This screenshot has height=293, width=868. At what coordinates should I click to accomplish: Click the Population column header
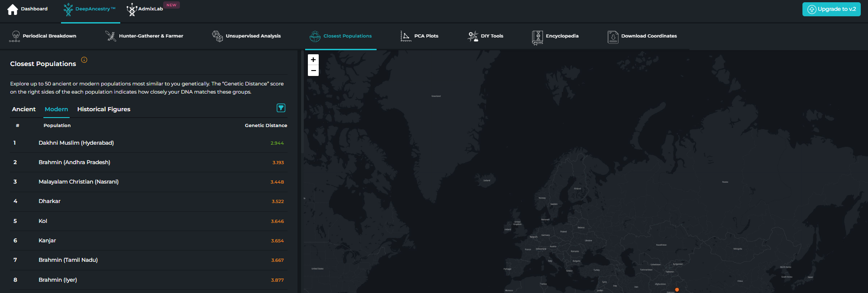(57, 126)
